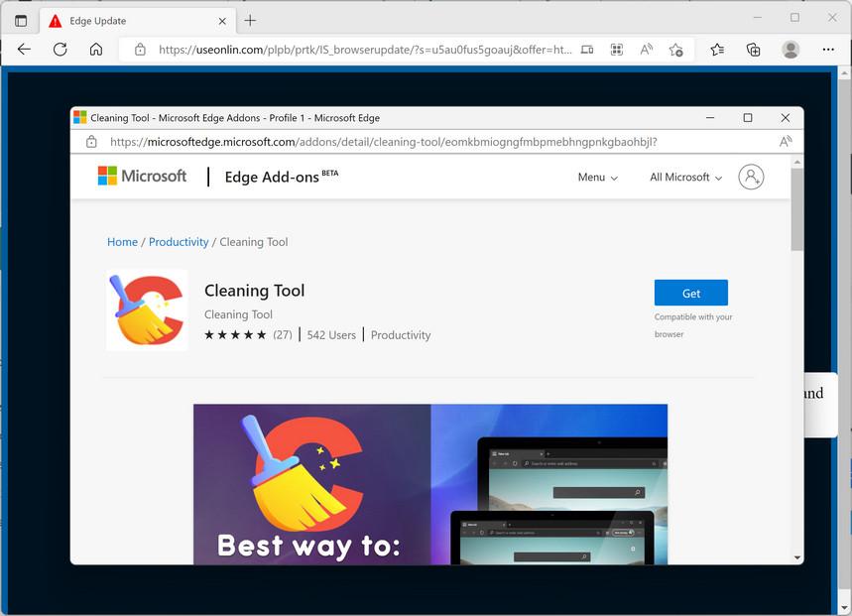
Task: Click the outer page scrollbar up arrow
Action: [844, 72]
